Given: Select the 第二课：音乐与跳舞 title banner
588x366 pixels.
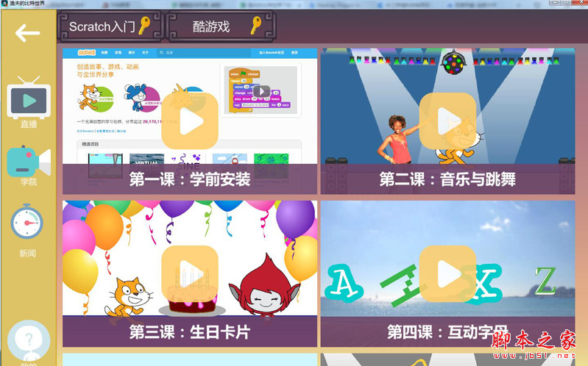Looking at the screenshot, I should coord(447,179).
